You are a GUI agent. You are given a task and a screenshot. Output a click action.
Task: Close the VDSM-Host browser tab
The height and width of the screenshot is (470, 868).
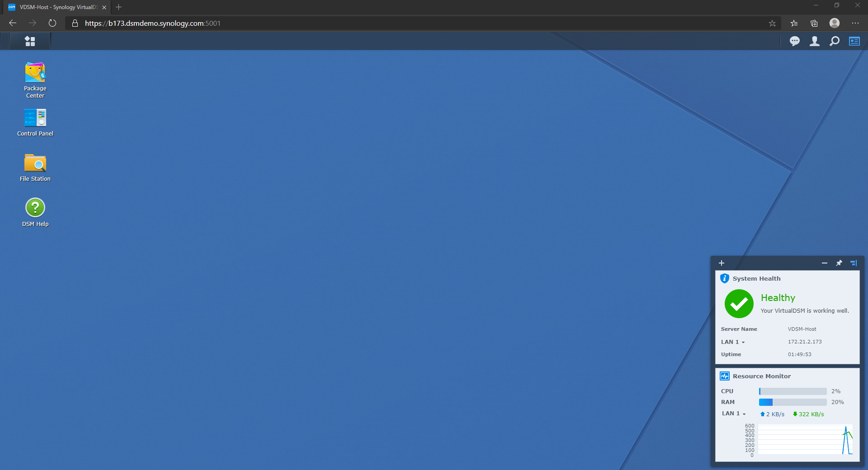(104, 7)
